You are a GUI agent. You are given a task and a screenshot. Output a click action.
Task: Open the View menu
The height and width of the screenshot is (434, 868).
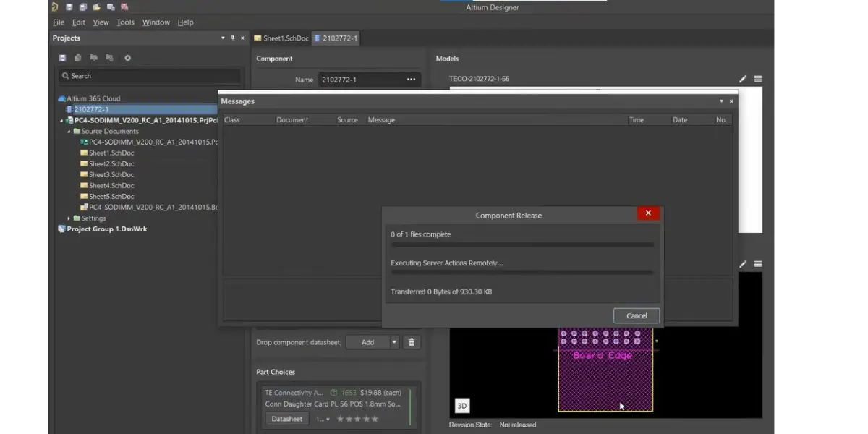[101, 22]
